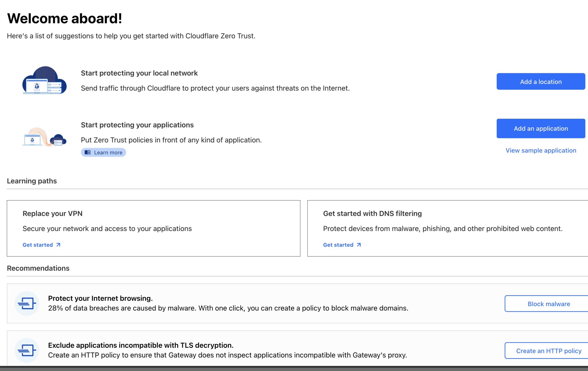Screen dimensions: 588x371
Task: Click the text Send traffic through Cloudflare
Action: pos(215,88)
